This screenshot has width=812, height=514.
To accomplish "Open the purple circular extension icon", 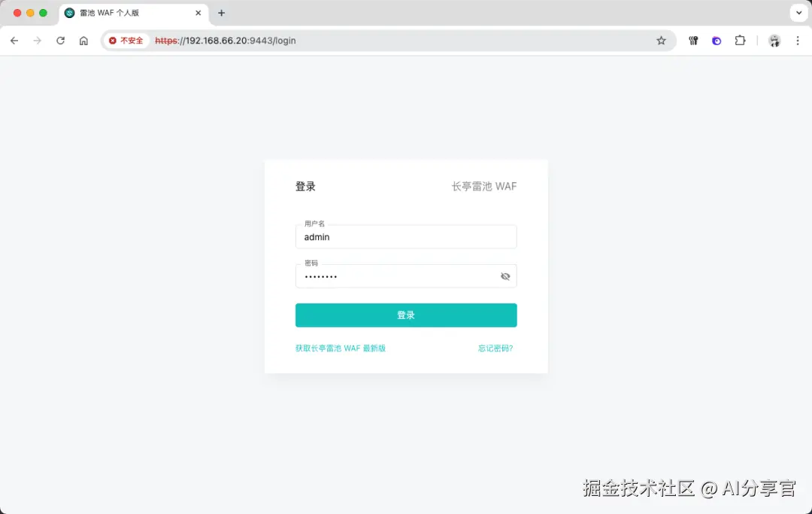I will (x=717, y=41).
